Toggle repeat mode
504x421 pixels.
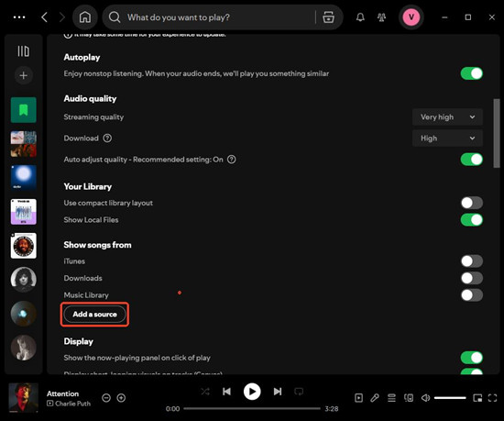pyautogui.click(x=299, y=392)
